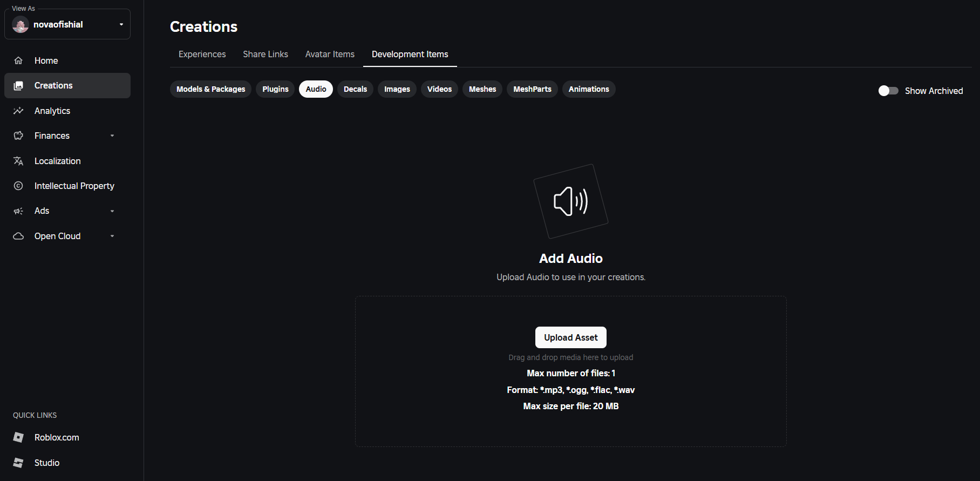Click the Add Audio heading
Viewport: 980px width, 481px height.
571,259
